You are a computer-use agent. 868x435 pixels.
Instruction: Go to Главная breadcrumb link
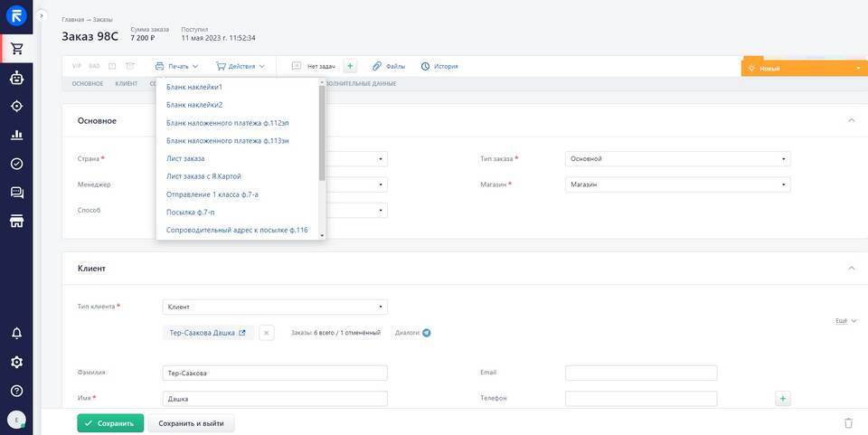[73, 19]
